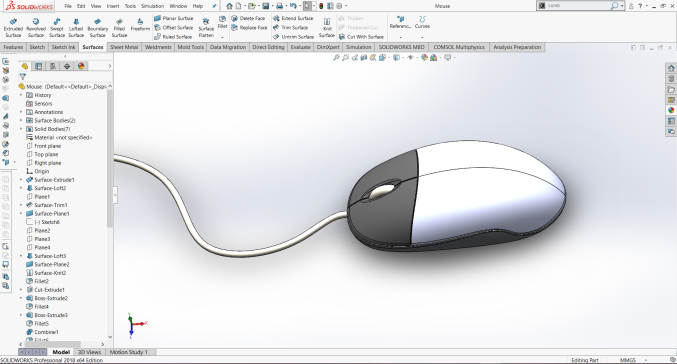Click the Delete Face command
Screen dimensions: 677x364
(248, 18)
